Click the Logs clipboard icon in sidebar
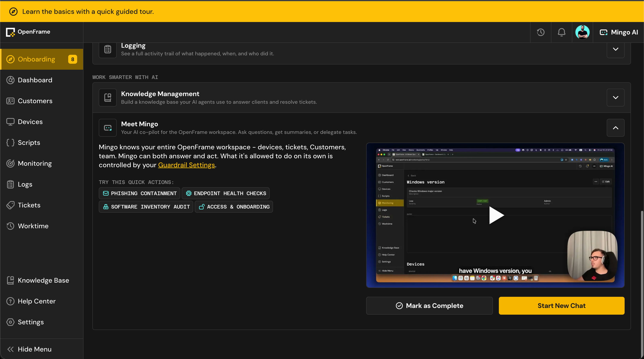The height and width of the screenshot is (359, 644). [x=10, y=184]
